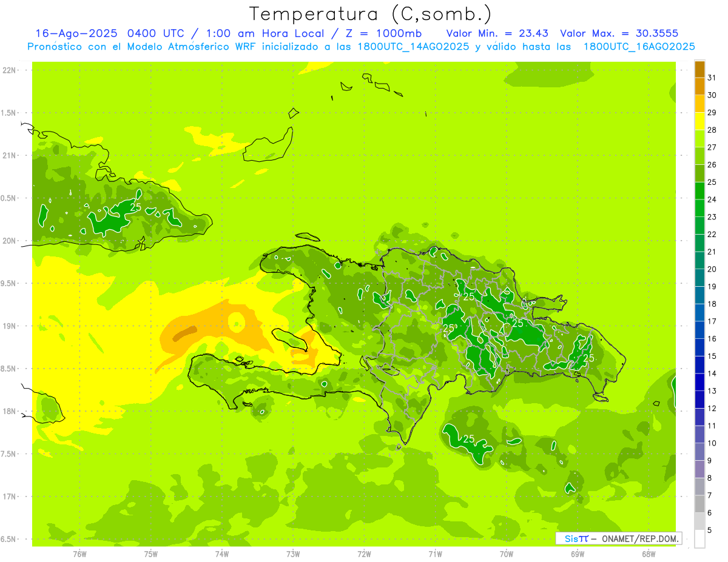Click the "71W" longitude axis label
The width and height of the screenshot is (728, 562).
click(x=435, y=554)
